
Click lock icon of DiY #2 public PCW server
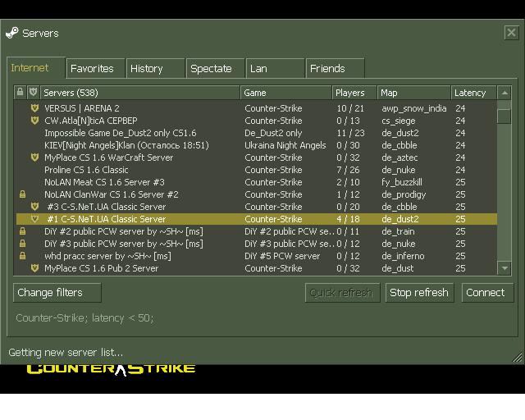(x=22, y=231)
